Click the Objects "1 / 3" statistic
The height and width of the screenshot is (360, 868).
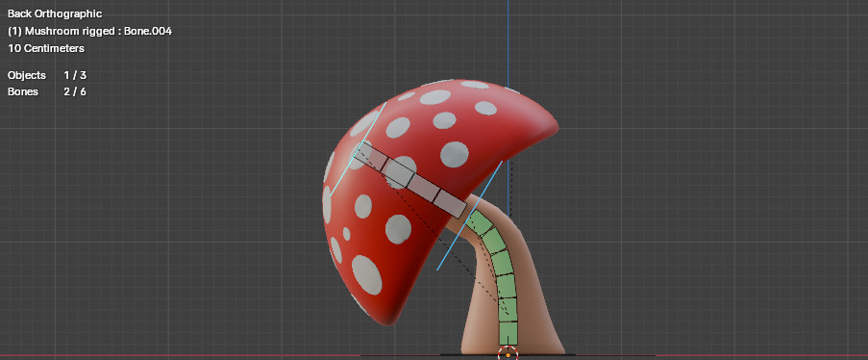[x=75, y=75]
